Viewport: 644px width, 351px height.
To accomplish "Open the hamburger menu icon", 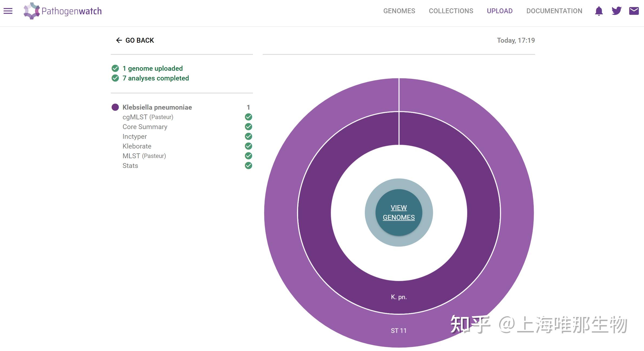I will [9, 11].
